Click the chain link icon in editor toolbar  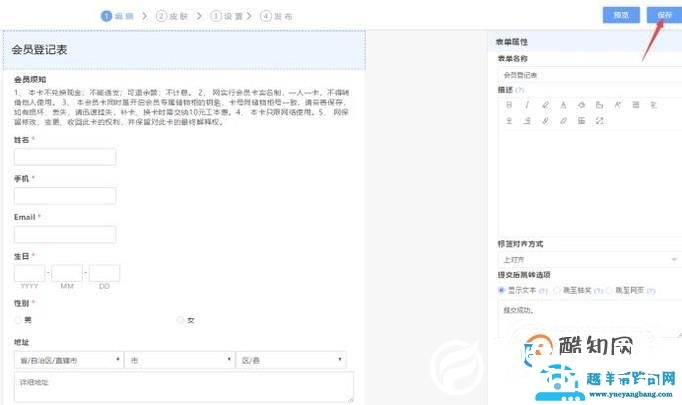point(545,121)
